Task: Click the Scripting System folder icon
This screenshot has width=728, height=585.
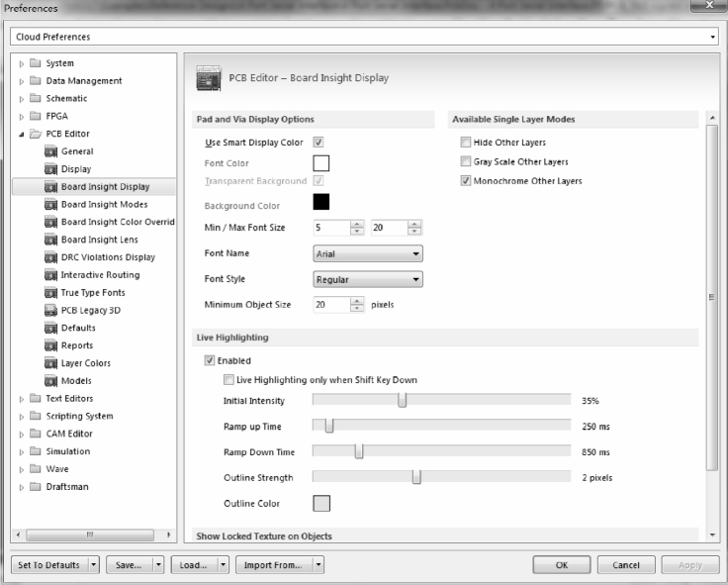Action: pos(36,416)
